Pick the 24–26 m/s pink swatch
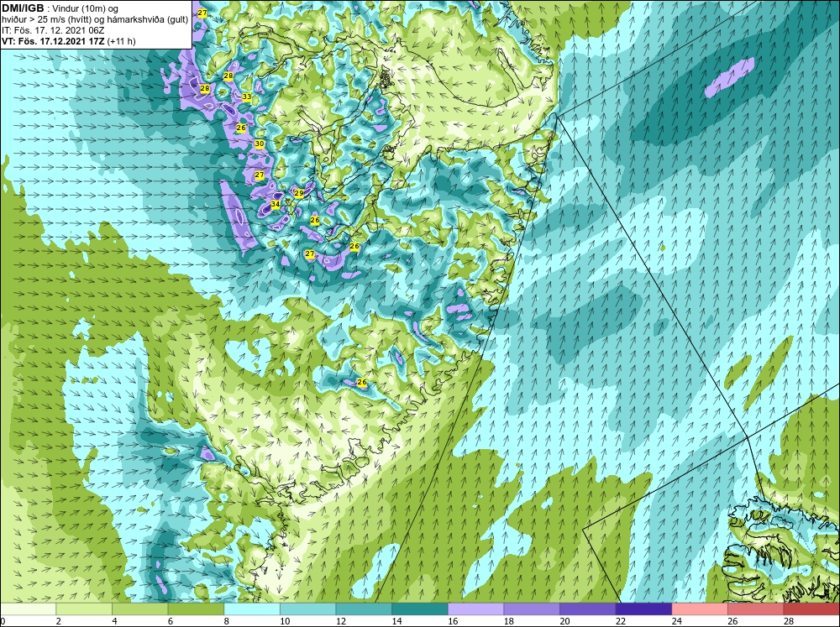Image resolution: width=840 pixels, height=627 pixels. click(700, 609)
